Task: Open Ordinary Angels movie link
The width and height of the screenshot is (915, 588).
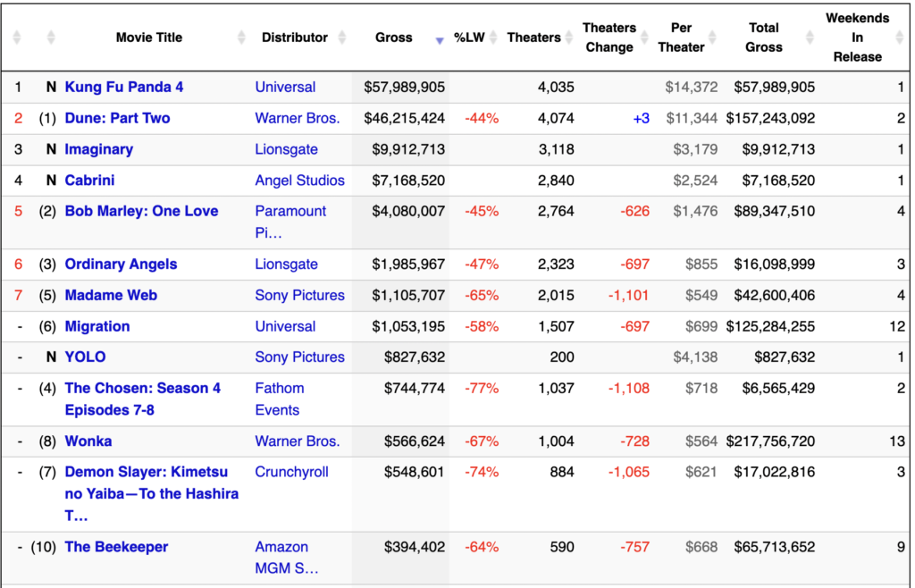Action: [121, 265]
